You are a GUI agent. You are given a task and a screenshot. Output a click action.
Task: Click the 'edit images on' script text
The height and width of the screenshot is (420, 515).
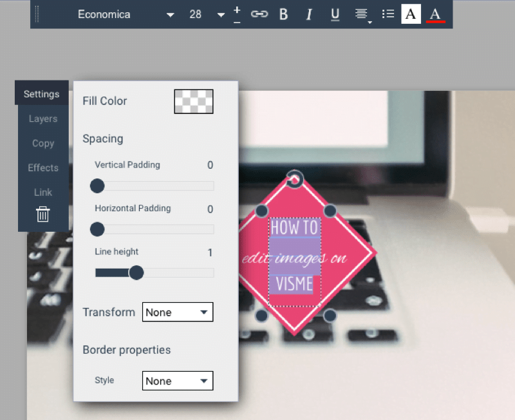(294, 258)
